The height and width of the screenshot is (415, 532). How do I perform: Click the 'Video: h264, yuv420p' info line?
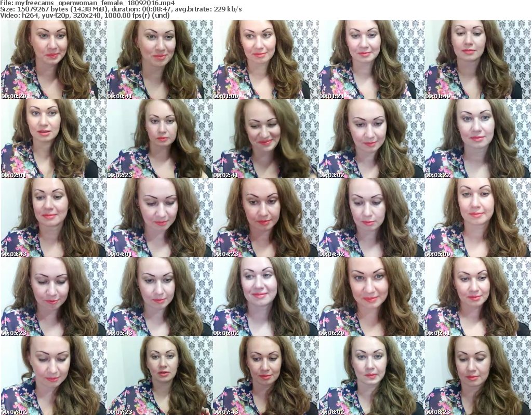click(85, 15)
